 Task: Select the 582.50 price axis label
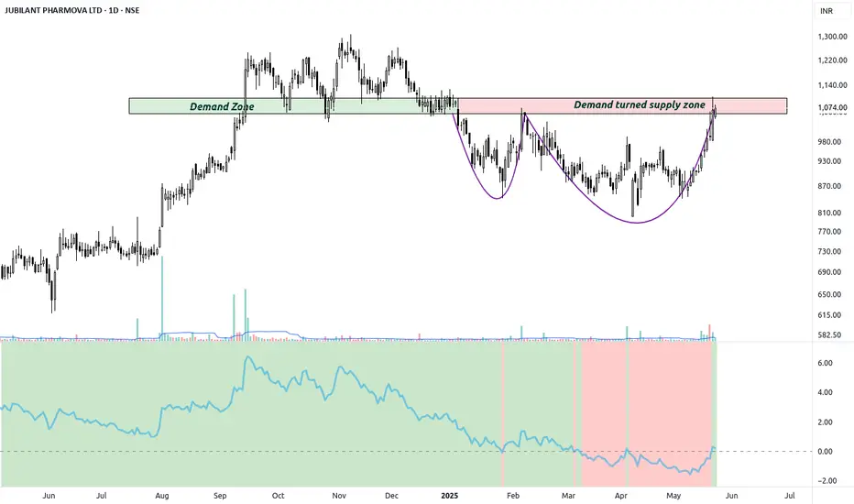click(x=830, y=334)
